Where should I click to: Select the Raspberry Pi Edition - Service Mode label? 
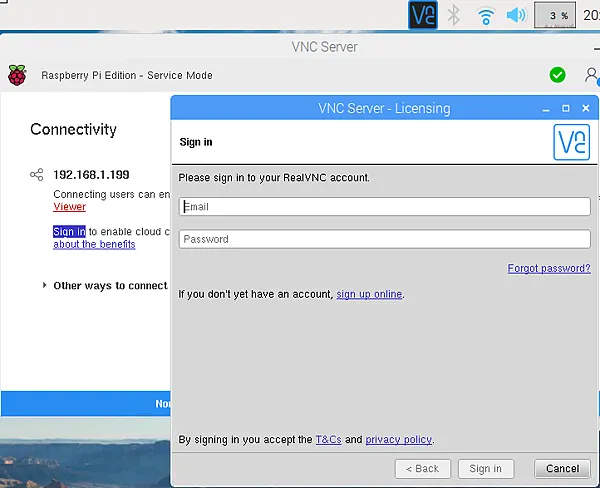click(x=127, y=75)
